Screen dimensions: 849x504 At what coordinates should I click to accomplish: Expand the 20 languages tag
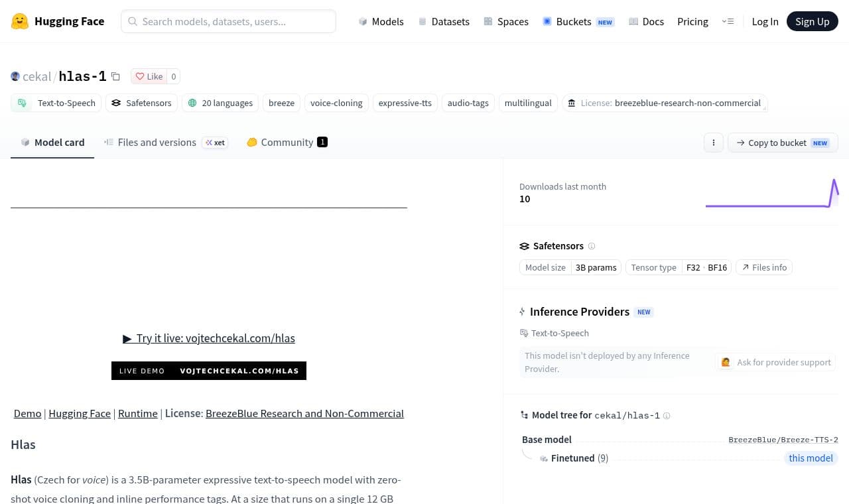click(220, 103)
